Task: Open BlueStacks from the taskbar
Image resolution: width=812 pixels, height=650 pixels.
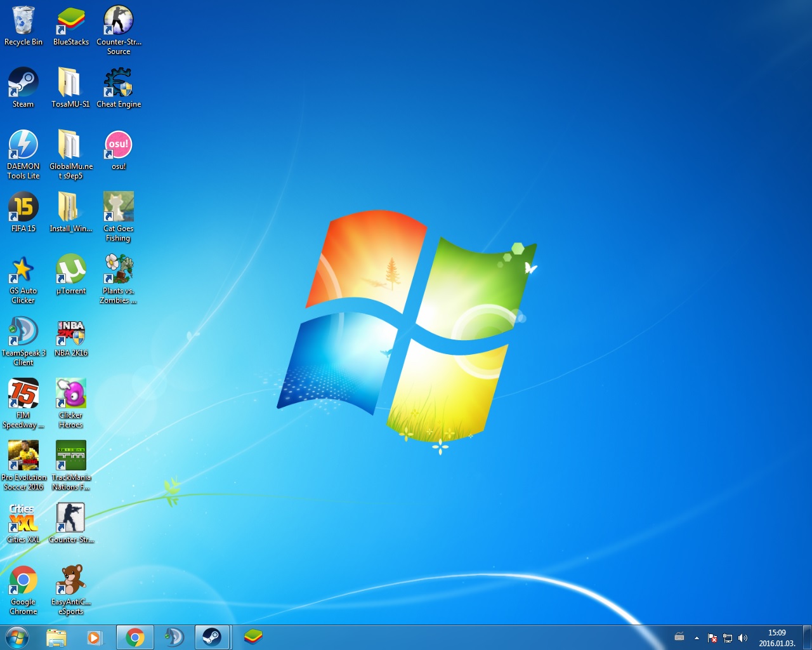Action: pyautogui.click(x=253, y=637)
